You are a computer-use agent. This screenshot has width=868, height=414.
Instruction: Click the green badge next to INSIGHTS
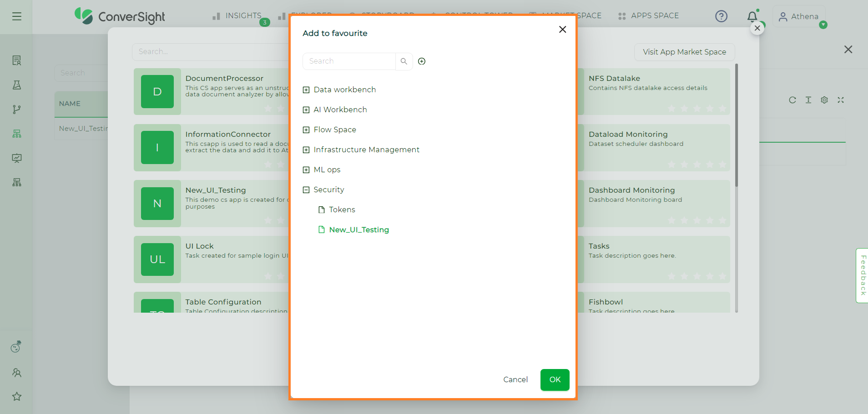pos(265,22)
